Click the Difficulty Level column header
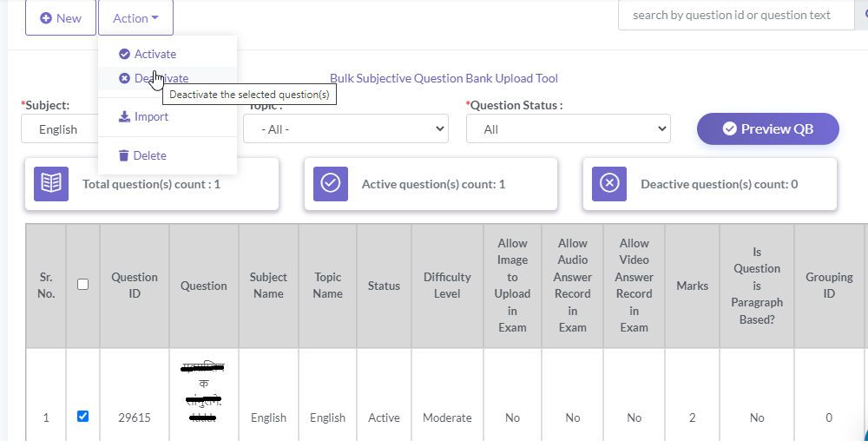 click(447, 286)
